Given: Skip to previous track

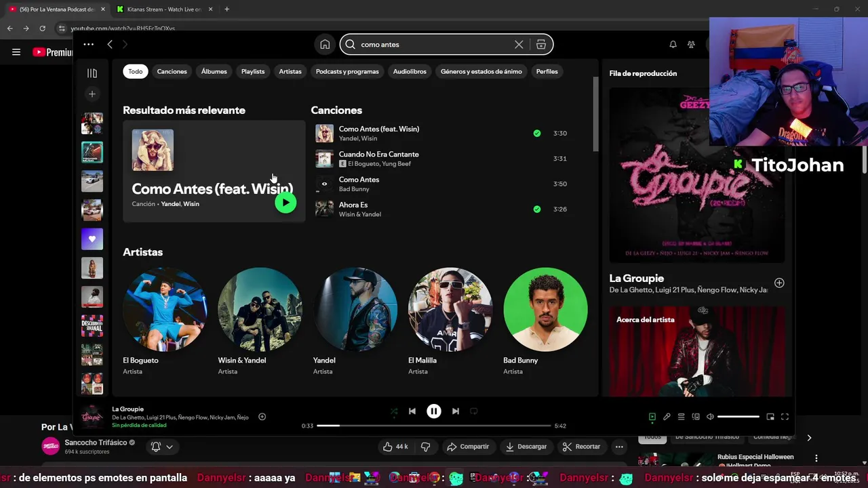Looking at the screenshot, I should 412,411.
